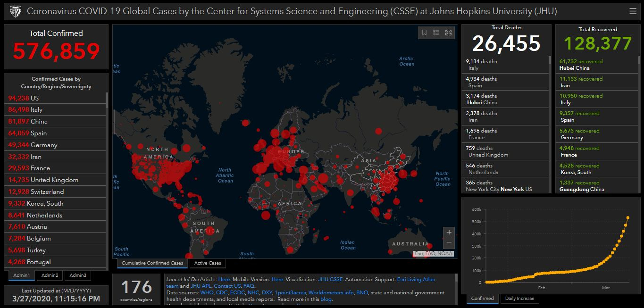Click the JHU shield logo
644x308 pixels.
point(15,11)
